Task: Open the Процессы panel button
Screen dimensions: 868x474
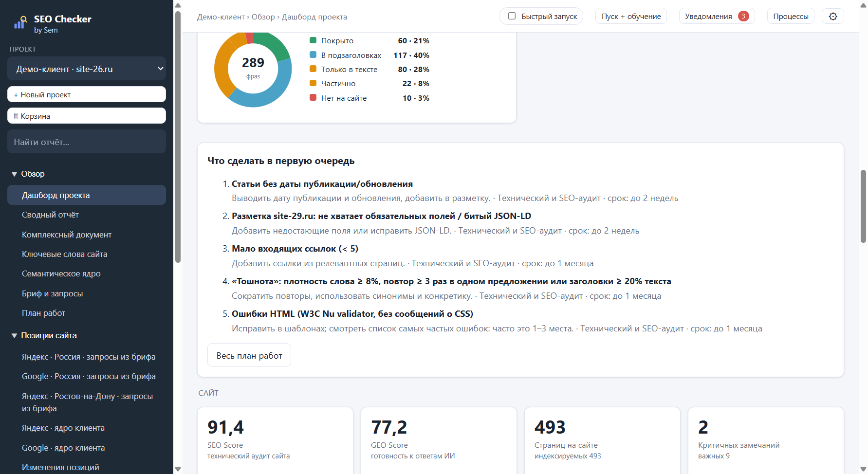Action: 791,16
